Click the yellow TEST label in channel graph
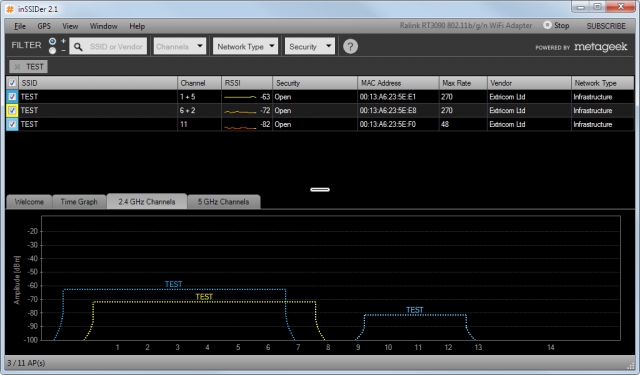 (x=204, y=297)
